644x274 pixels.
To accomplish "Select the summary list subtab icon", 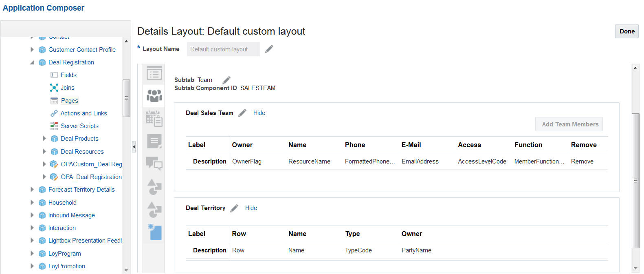I will [154, 74].
